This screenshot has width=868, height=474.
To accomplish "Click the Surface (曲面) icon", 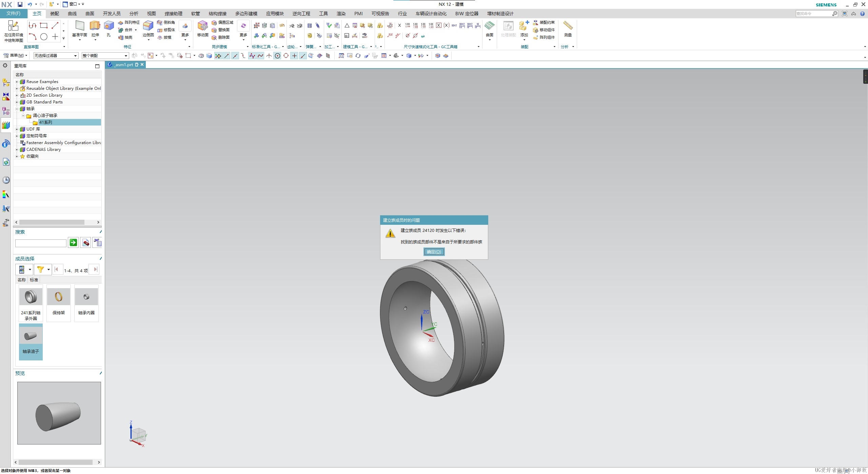I will click(x=489, y=26).
